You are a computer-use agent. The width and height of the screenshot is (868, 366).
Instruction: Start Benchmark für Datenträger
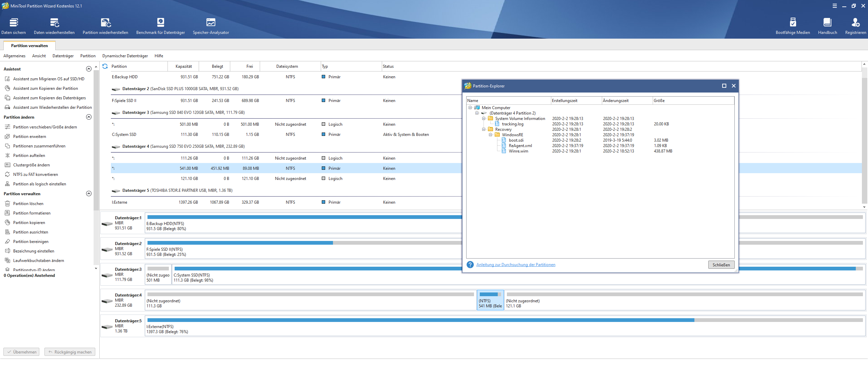coord(160,26)
